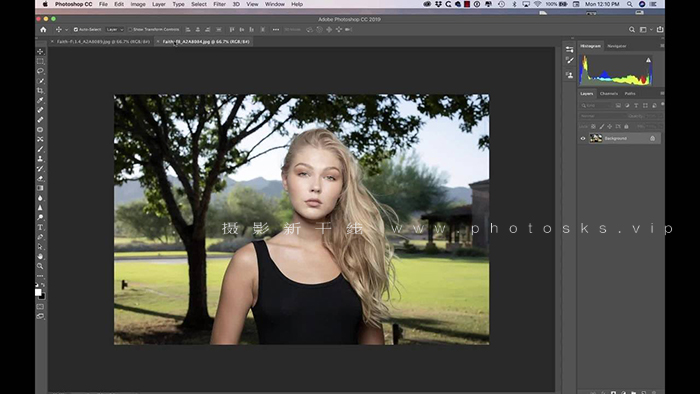Open the Filter menu
Image resolution: width=700 pixels, height=394 pixels.
[x=219, y=4]
